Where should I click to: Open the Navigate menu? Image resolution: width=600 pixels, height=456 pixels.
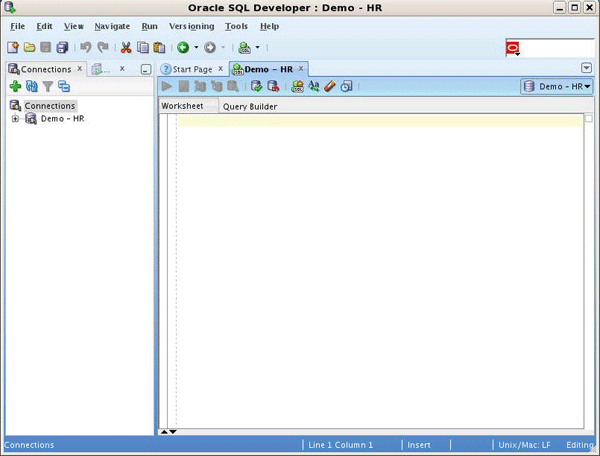point(112,26)
